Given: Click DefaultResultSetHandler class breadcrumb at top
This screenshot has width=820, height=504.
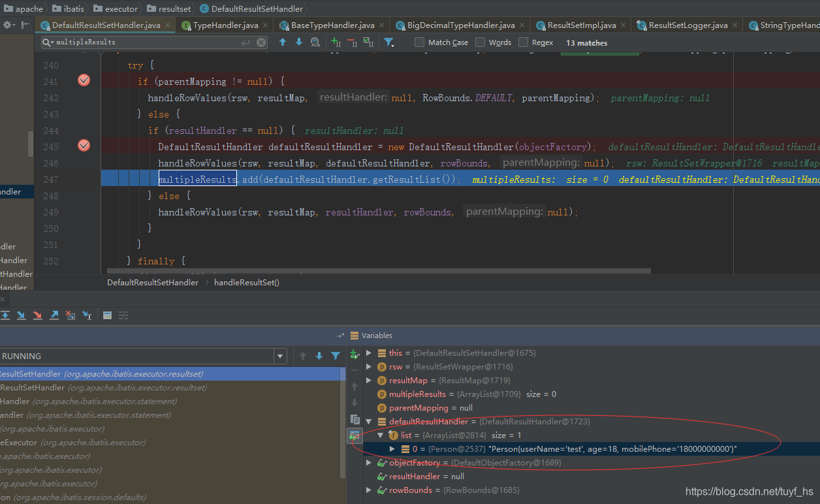Looking at the screenshot, I should pos(251,8).
